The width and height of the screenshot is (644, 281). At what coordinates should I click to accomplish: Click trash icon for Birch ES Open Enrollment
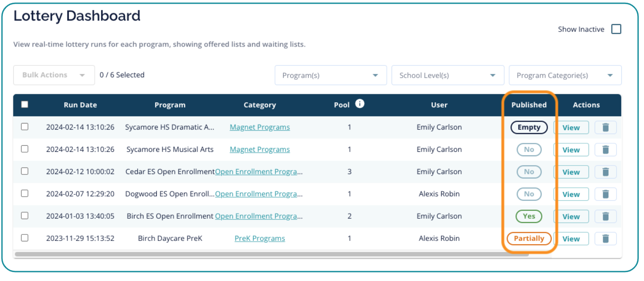(605, 216)
